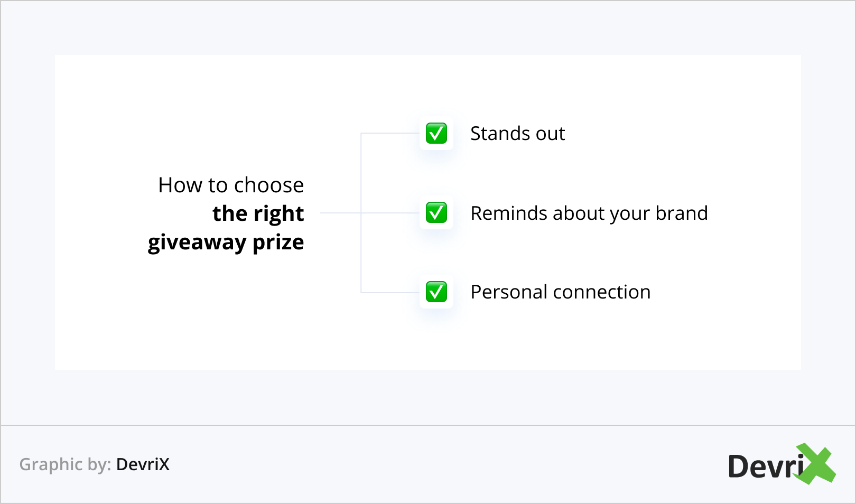This screenshot has height=504, width=856.
Task: Click the bold "the right" text
Action: (258, 214)
